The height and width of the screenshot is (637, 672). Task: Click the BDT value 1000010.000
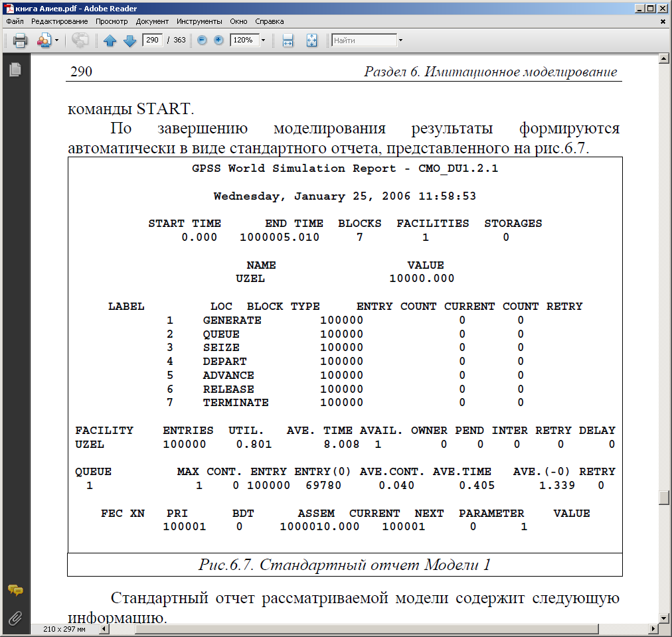click(x=319, y=526)
